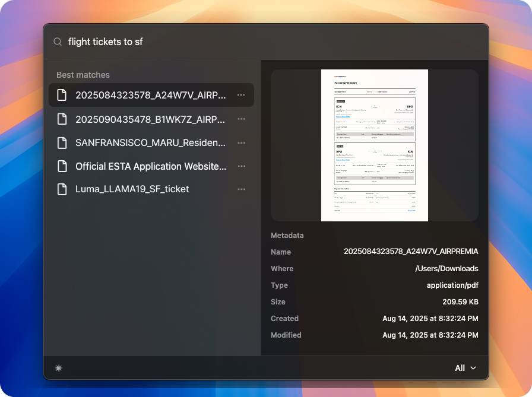Screen dimensions: 532x397
Task: Click the asterisk icon in the bottom bar
Action: [58, 368]
